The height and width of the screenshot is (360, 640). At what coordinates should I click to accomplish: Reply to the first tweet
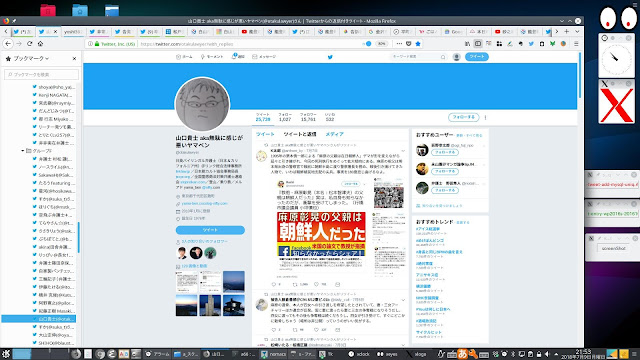tap(273, 284)
